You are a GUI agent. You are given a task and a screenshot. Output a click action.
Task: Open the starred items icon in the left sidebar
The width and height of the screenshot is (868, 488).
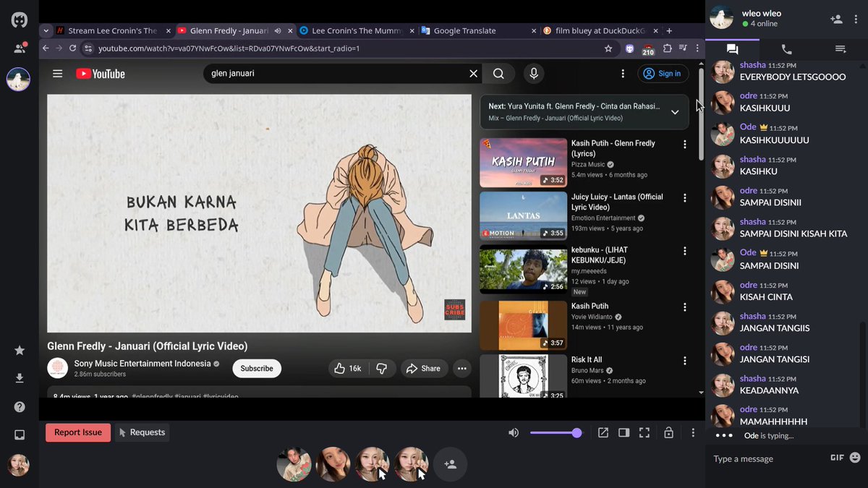pos(20,351)
